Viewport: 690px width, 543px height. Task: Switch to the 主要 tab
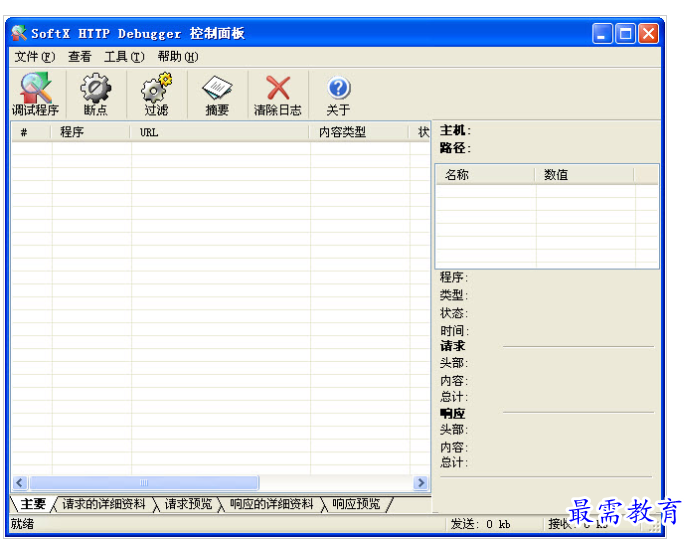coord(33,504)
